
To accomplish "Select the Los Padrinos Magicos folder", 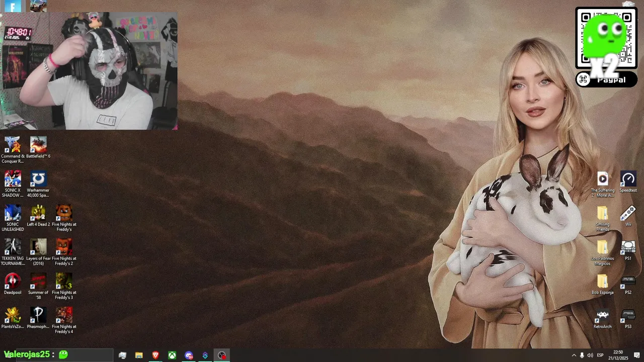I will [x=603, y=252].
